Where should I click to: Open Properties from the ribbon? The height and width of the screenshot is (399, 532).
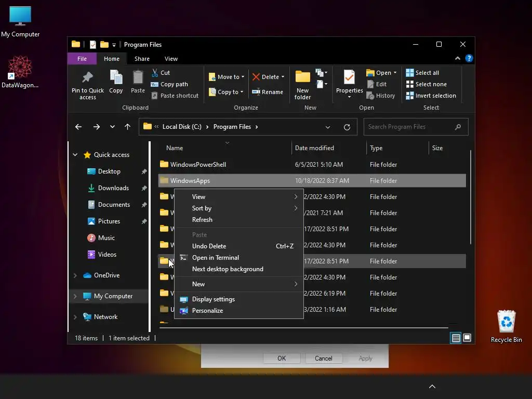pyautogui.click(x=350, y=84)
